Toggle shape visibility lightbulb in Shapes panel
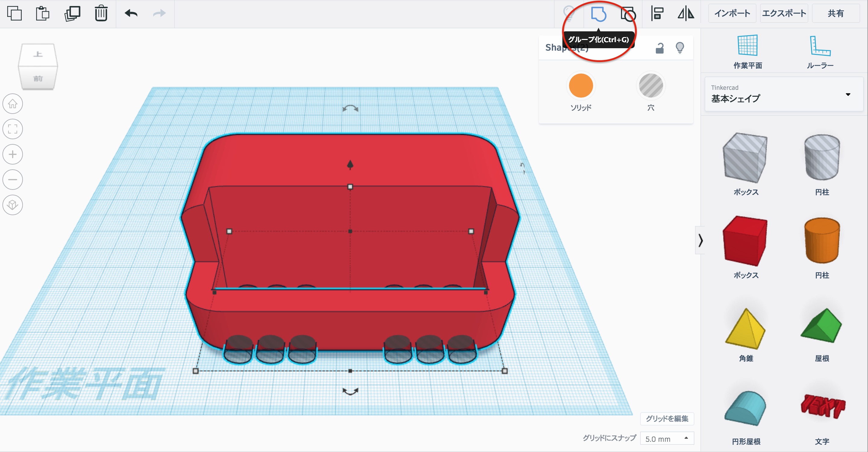The height and width of the screenshot is (452, 868). tap(680, 48)
